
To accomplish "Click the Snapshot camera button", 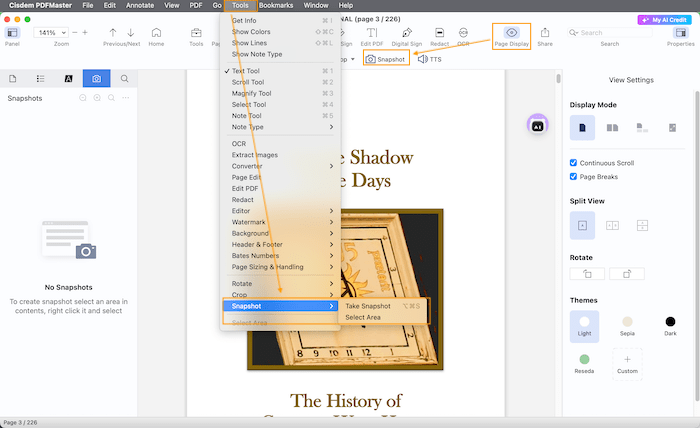I will [x=386, y=59].
